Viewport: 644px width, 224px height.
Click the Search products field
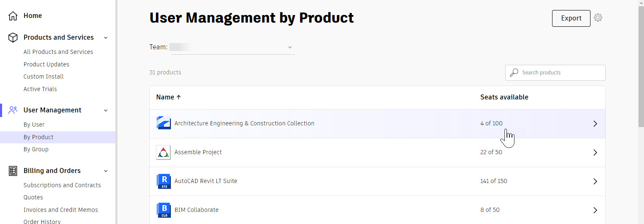(555, 73)
